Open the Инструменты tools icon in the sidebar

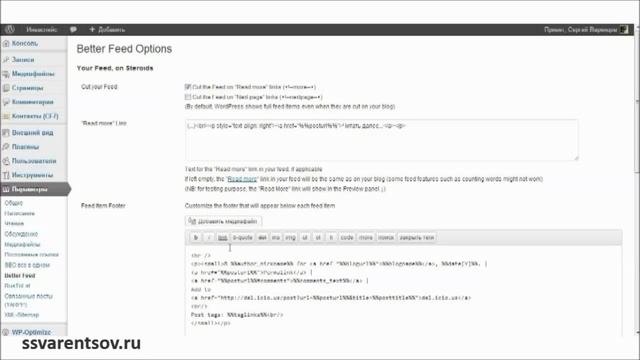[6, 175]
